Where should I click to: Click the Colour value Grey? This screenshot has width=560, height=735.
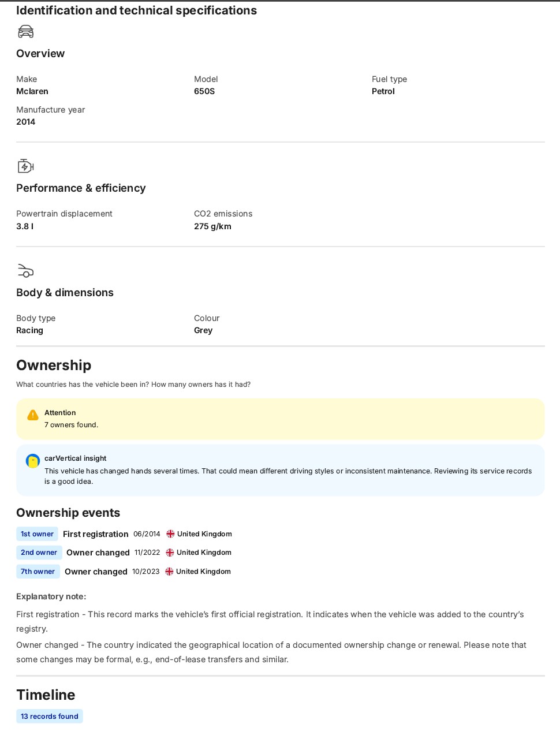pyautogui.click(x=203, y=330)
